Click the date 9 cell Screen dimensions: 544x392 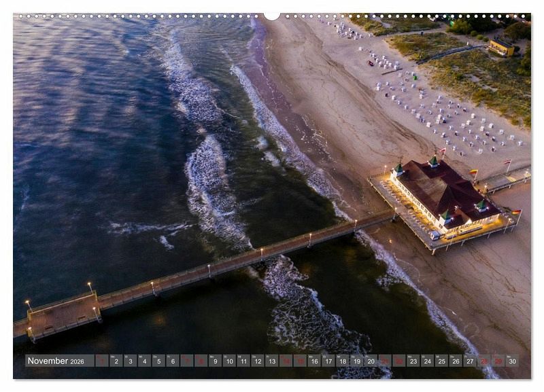(x=216, y=361)
